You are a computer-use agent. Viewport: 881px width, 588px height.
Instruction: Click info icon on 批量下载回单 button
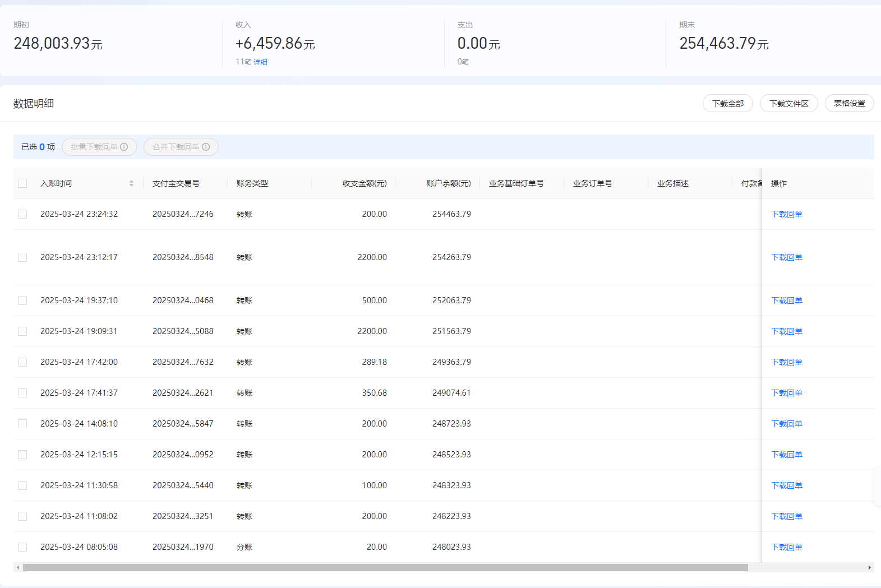[124, 147]
